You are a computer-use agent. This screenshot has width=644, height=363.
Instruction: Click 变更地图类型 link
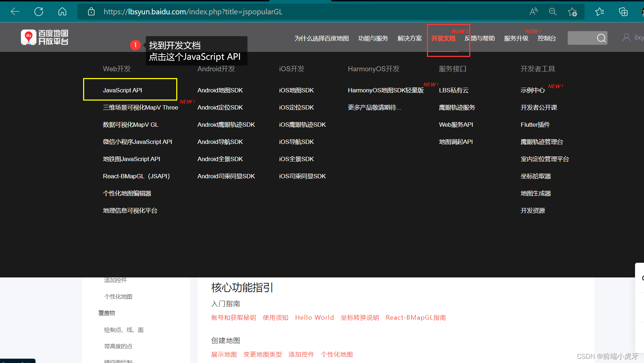point(263,354)
